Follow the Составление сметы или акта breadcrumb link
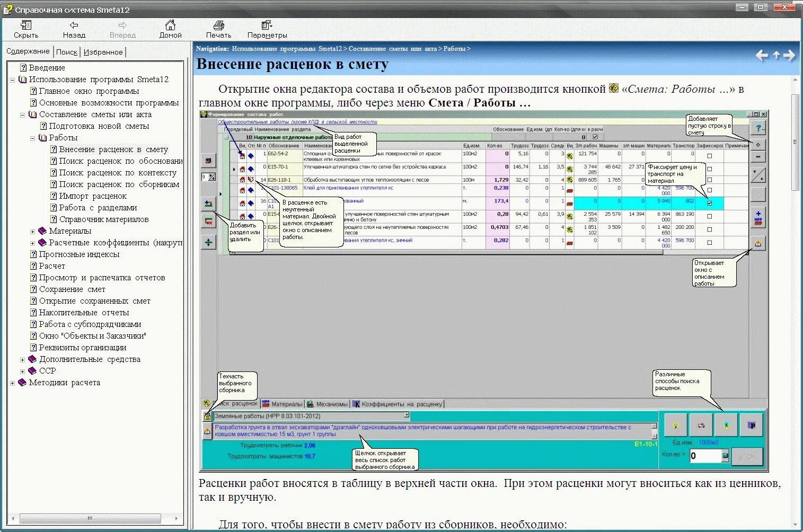The width and height of the screenshot is (803, 532). coord(393,49)
